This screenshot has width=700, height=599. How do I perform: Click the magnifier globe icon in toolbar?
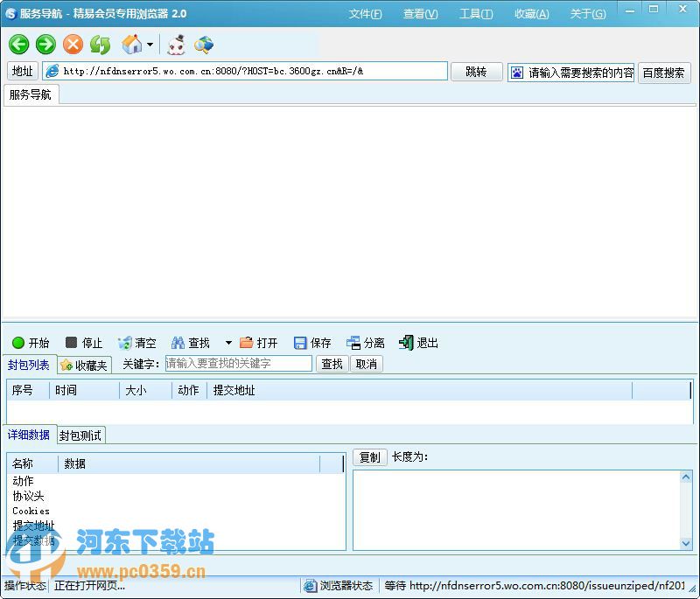point(204,45)
